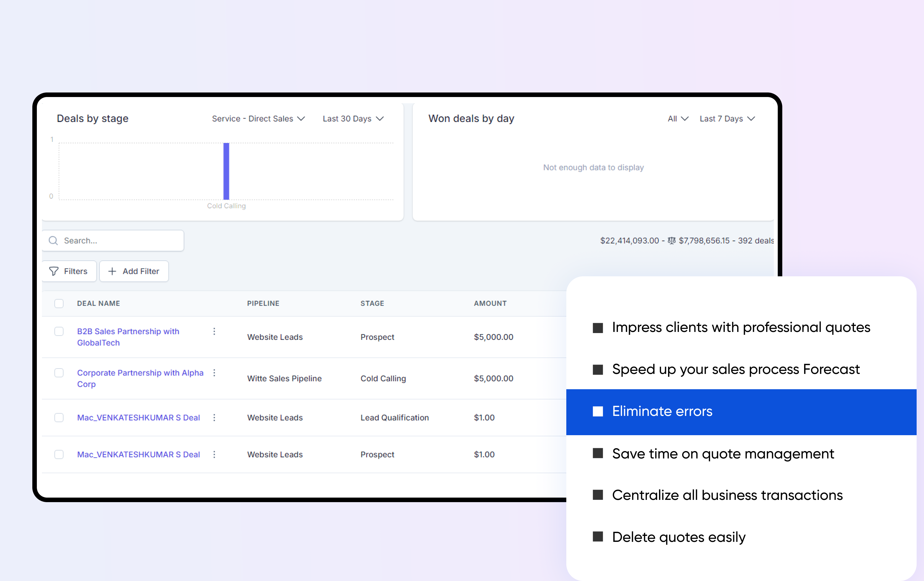Screen dimensions: 924x581
Task: Click the plus icon in Add Filter
Action: 112,271
